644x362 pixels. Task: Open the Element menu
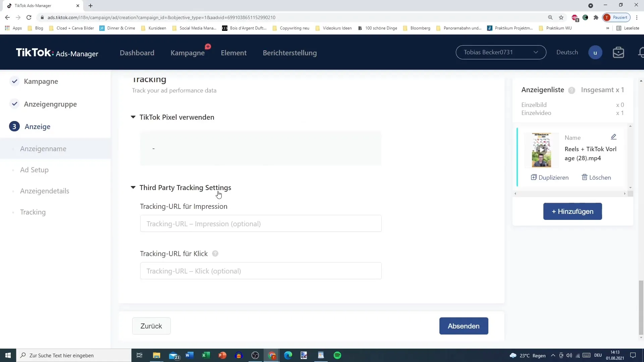point(233,53)
